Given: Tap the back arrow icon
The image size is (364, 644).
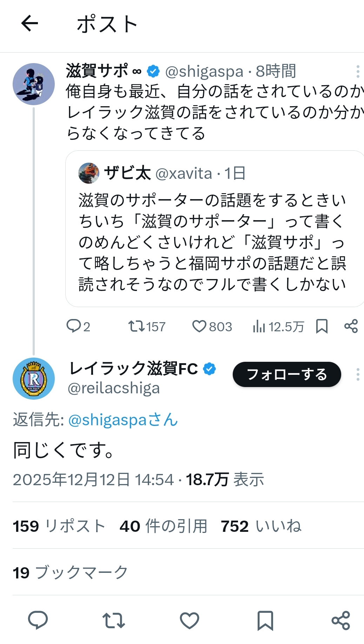Looking at the screenshot, I should [x=29, y=24].
